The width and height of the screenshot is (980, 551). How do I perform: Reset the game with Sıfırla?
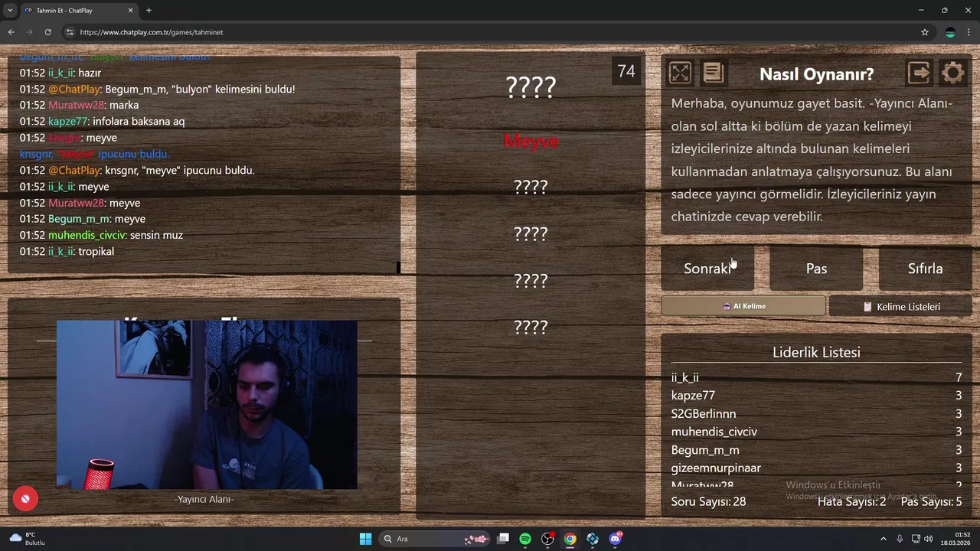coord(925,269)
